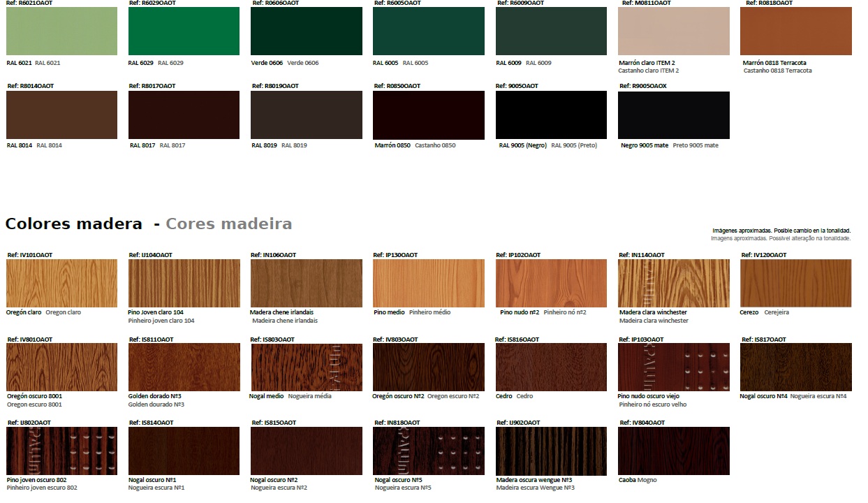Choose the Caoba mahogany wood thumbnail

tap(673, 451)
